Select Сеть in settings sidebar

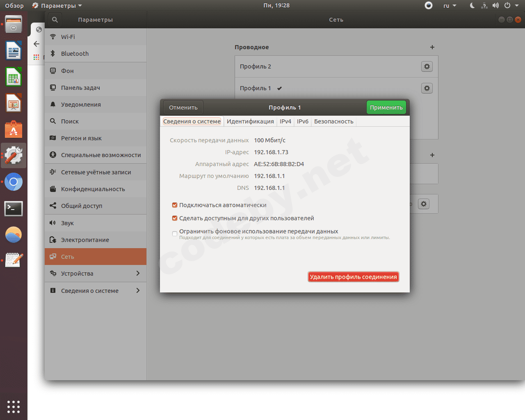(96, 257)
